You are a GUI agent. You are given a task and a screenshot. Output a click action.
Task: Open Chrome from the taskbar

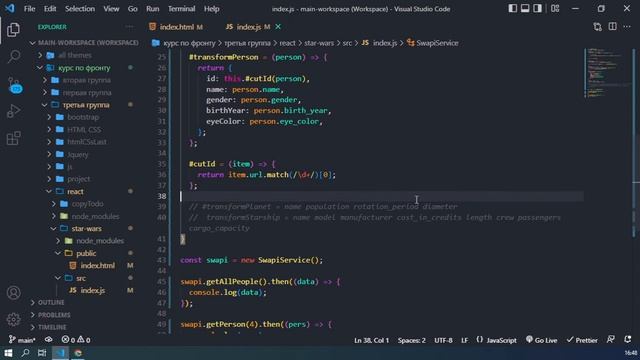(x=78, y=353)
